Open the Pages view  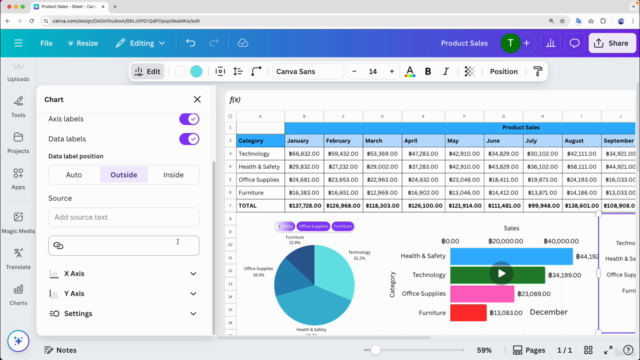click(x=529, y=350)
